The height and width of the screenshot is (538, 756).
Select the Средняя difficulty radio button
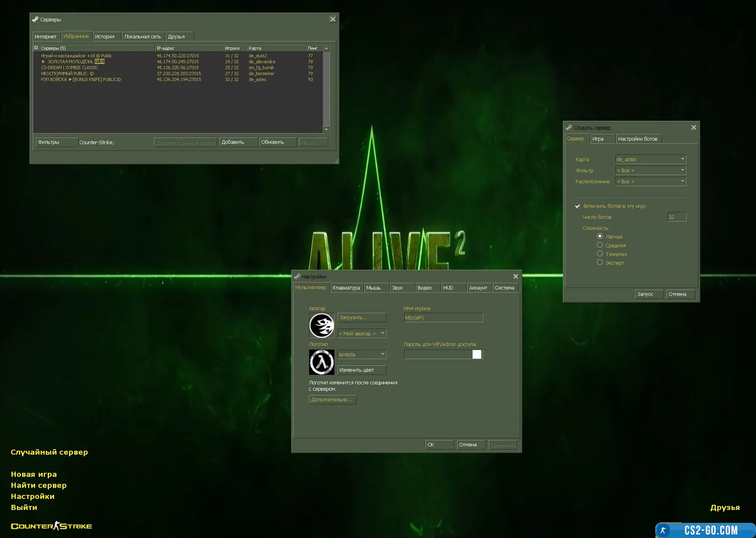600,245
